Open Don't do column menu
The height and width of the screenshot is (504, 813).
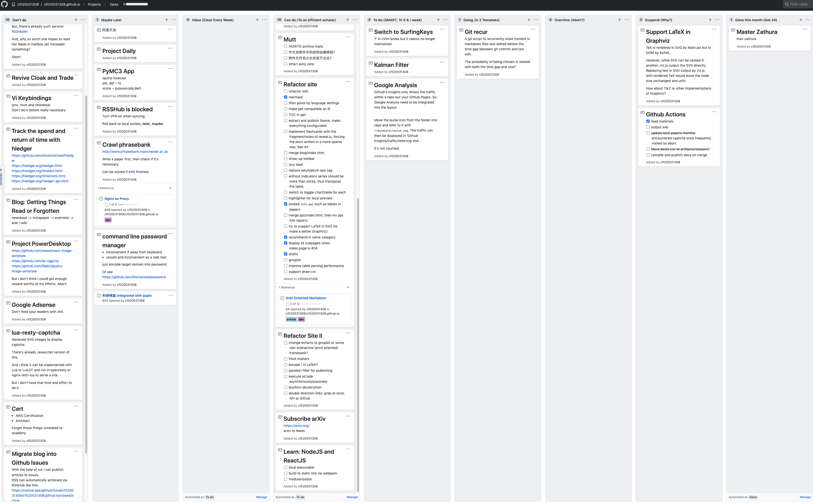tap(83, 20)
